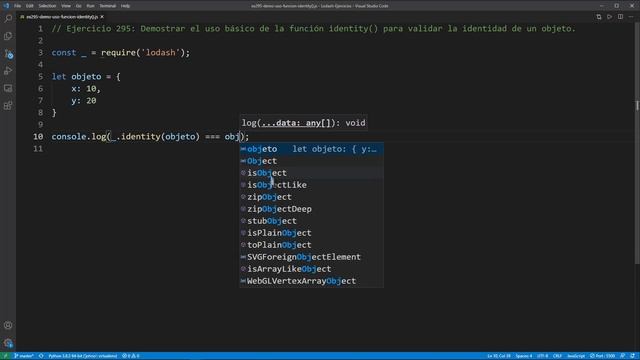Click the master branch in status bar

pos(24,356)
